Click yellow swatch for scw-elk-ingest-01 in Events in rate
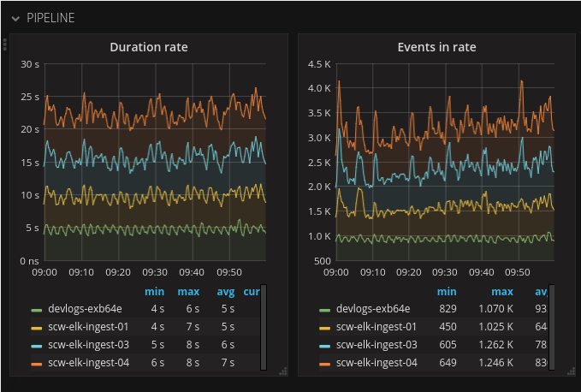This screenshot has width=581, height=392. coord(324,328)
